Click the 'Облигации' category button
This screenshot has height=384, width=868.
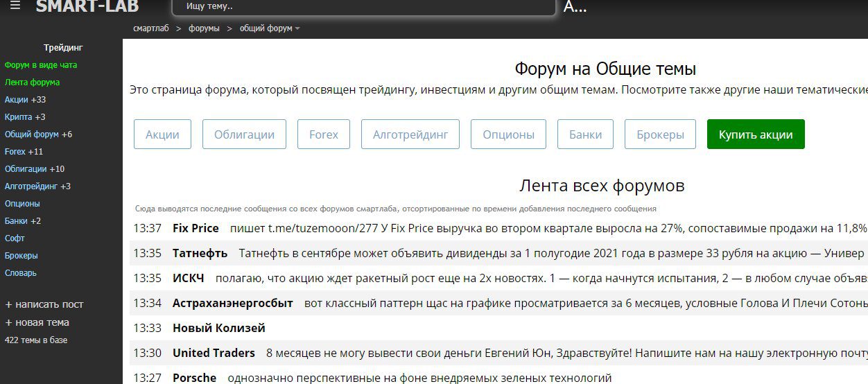click(x=244, y=134)
